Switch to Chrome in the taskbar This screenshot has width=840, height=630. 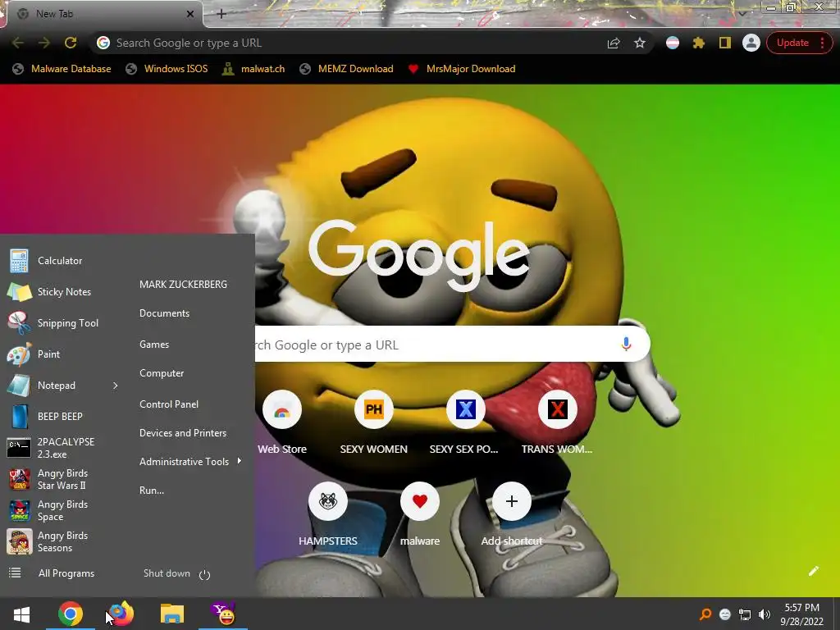tap(71, 614)
